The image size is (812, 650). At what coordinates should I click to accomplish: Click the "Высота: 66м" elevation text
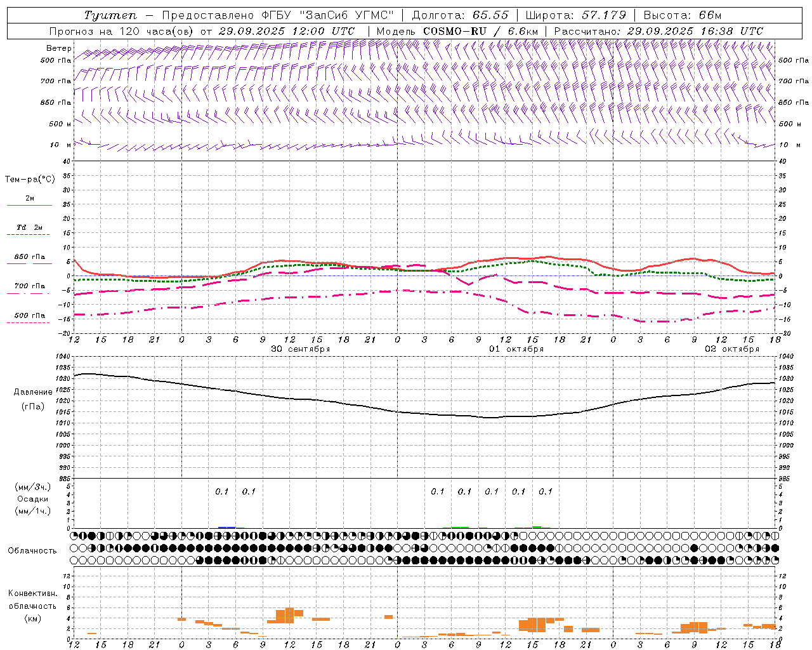tap(683, 15)
